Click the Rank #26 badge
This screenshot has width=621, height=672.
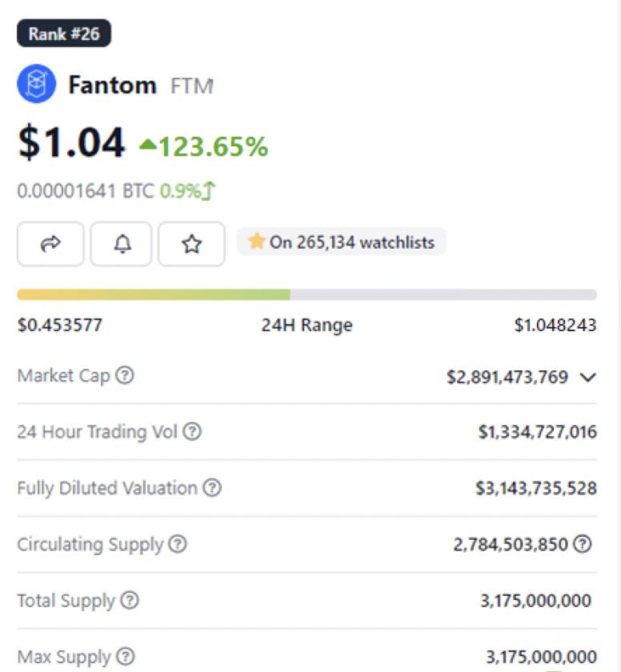pyautogui.click(x=64, y=33)
